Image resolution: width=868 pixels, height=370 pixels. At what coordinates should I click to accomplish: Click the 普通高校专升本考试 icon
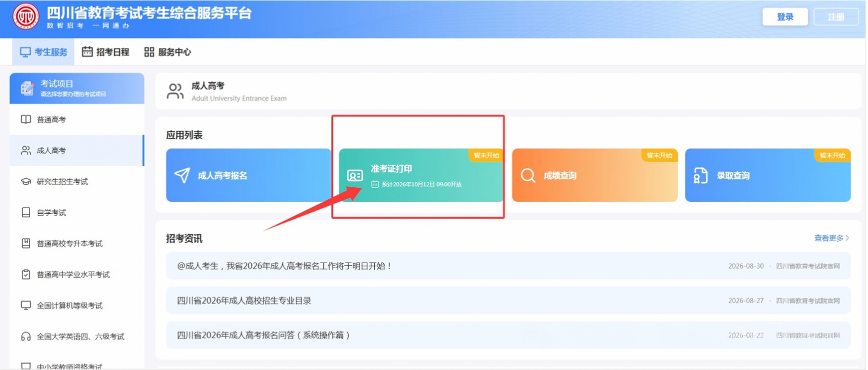[26, 243]
